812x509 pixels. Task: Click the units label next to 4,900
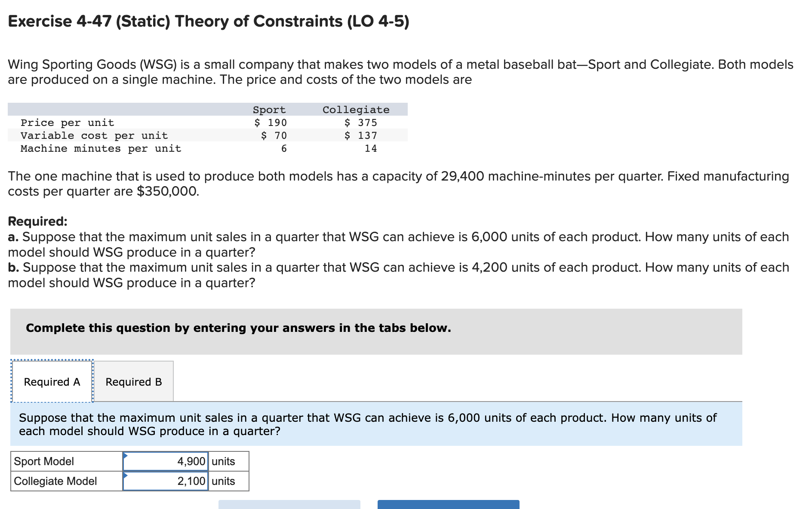coord(222,461)
